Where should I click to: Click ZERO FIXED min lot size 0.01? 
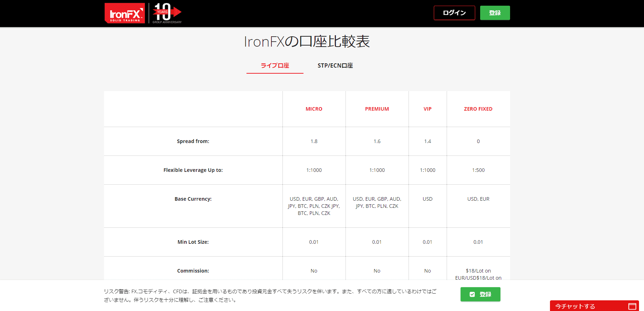click(478, 242)
